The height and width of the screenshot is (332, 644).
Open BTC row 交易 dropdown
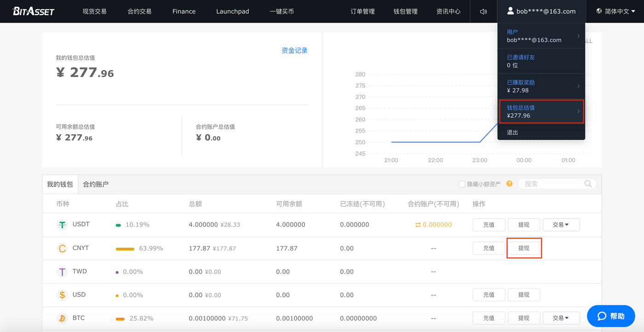point(561,318)
